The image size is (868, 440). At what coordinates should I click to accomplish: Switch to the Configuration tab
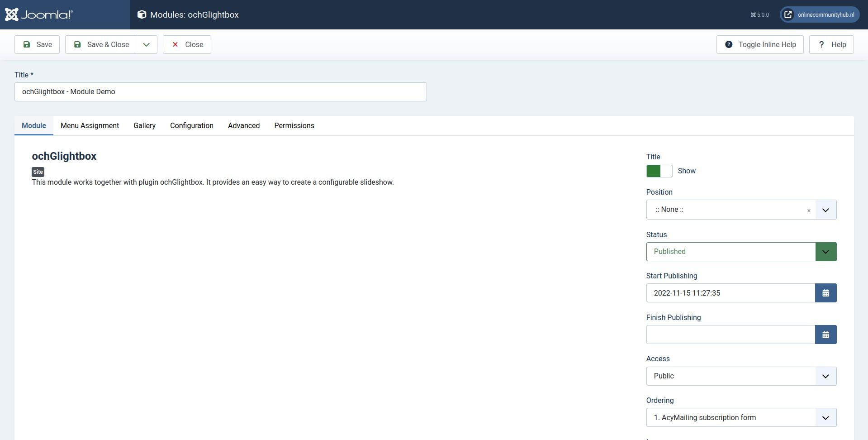tap(192, 125)
